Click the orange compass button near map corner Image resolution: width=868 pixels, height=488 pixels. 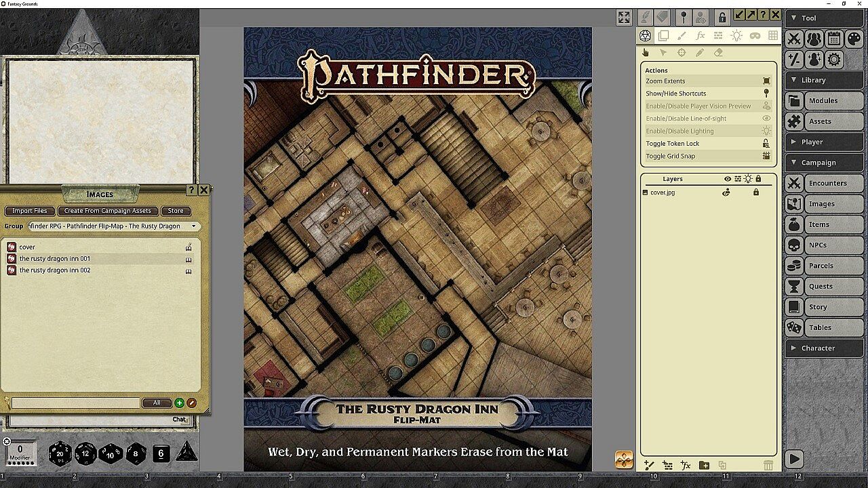(x=624, y=460)
